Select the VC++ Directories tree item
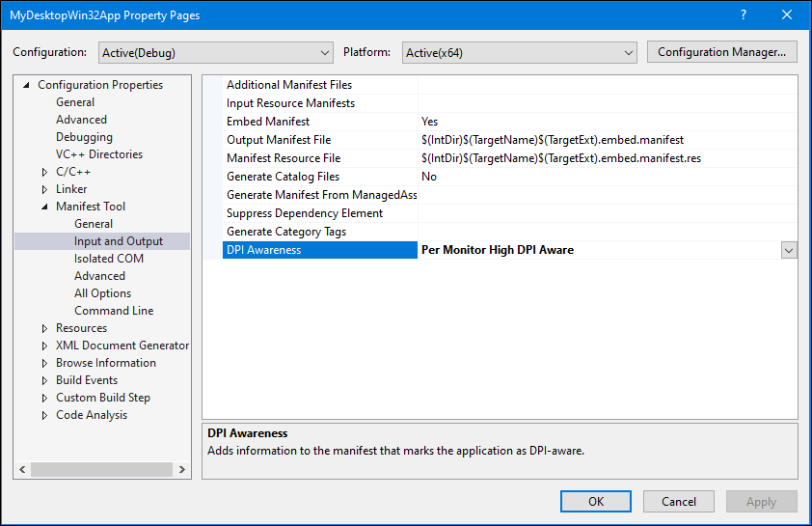 click(x=99, y=154)
